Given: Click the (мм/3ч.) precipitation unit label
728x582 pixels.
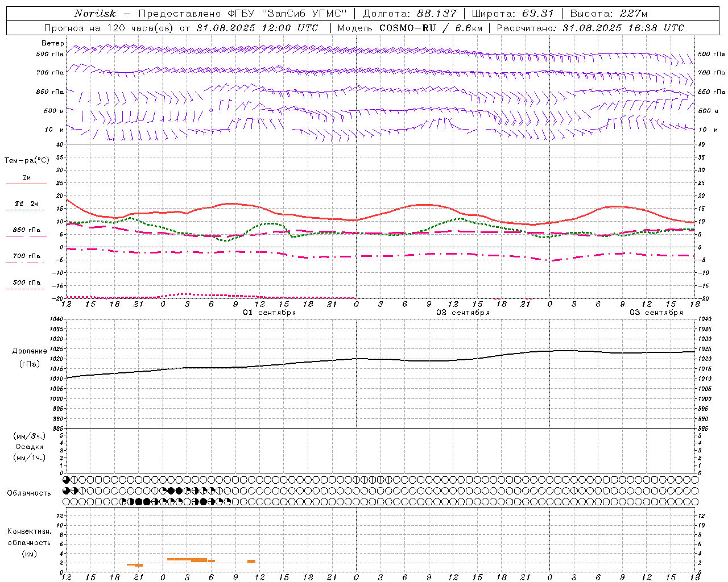Looking at the screenshot, I should pyautogui.click(x=30, y=436).
